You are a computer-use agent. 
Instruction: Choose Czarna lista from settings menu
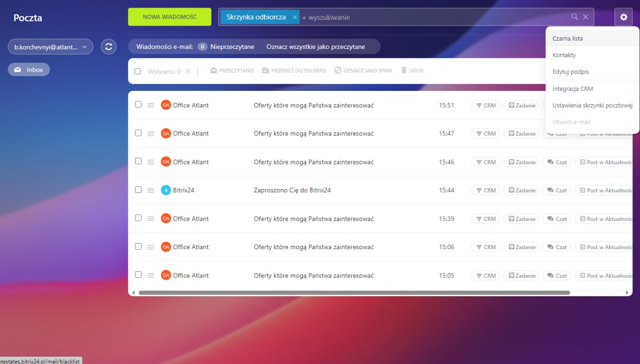(567, 38)
